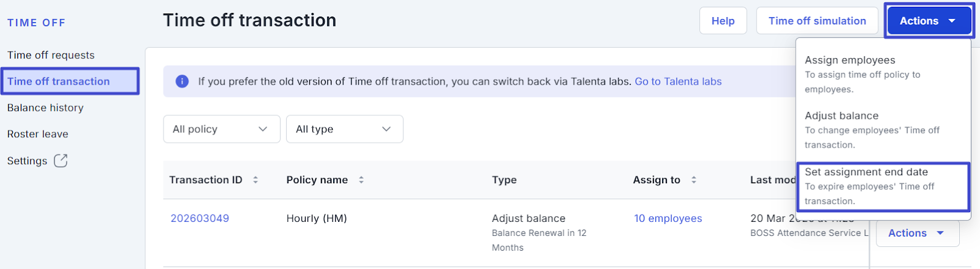Follow the Go to Talenta labs link
The height and width of the screenshot is (269, 980).
point(678,81)
